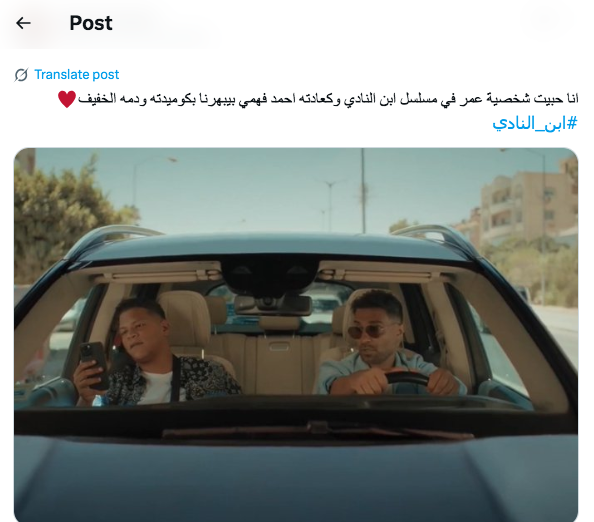
Task: Click the blue car hood
Action: pyautogui.click(x=295, y=477)
